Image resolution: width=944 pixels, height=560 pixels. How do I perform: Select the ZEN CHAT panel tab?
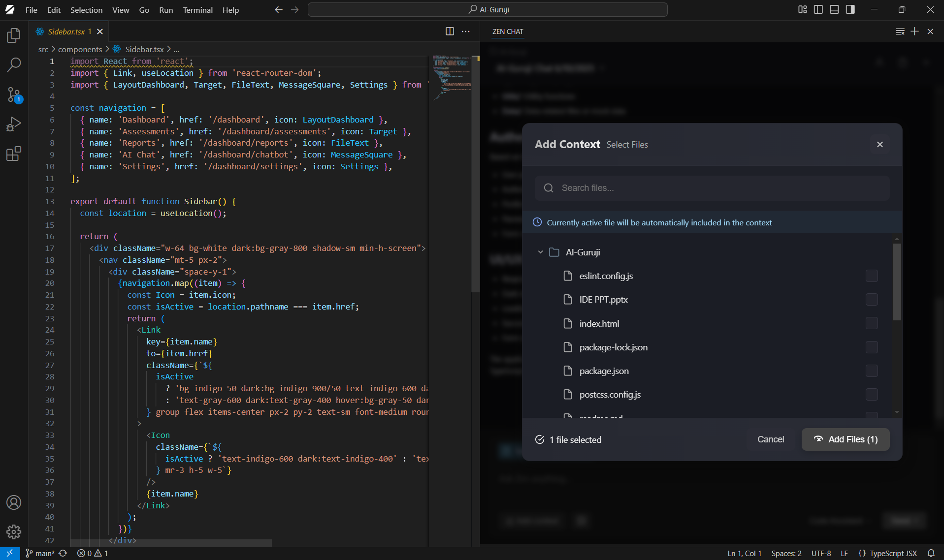tap(508, 31)
